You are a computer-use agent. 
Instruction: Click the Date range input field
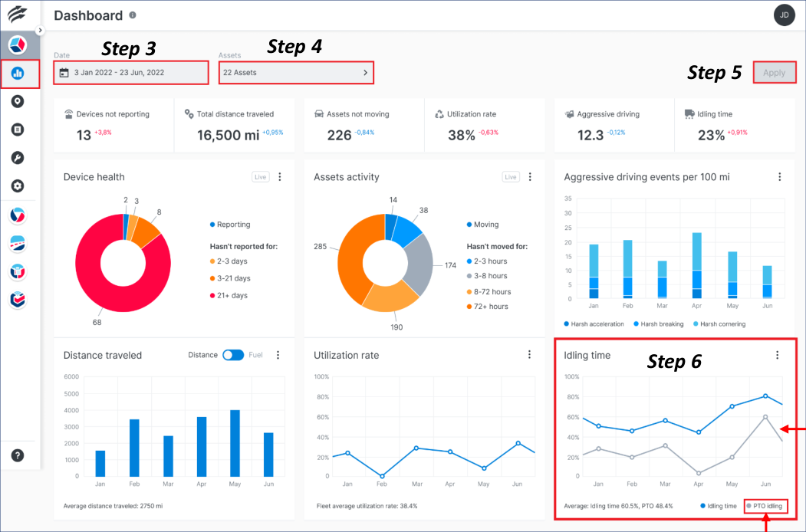tap(130, 72)
